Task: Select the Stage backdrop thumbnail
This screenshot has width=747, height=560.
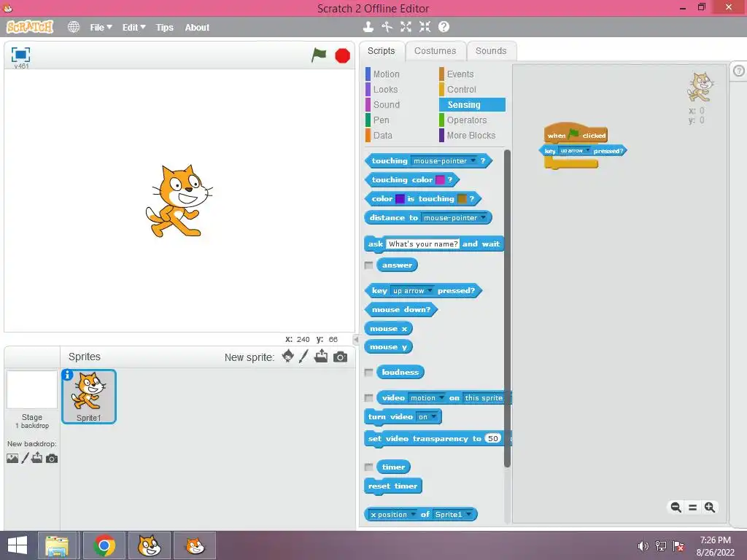Action: coord(32,389)
